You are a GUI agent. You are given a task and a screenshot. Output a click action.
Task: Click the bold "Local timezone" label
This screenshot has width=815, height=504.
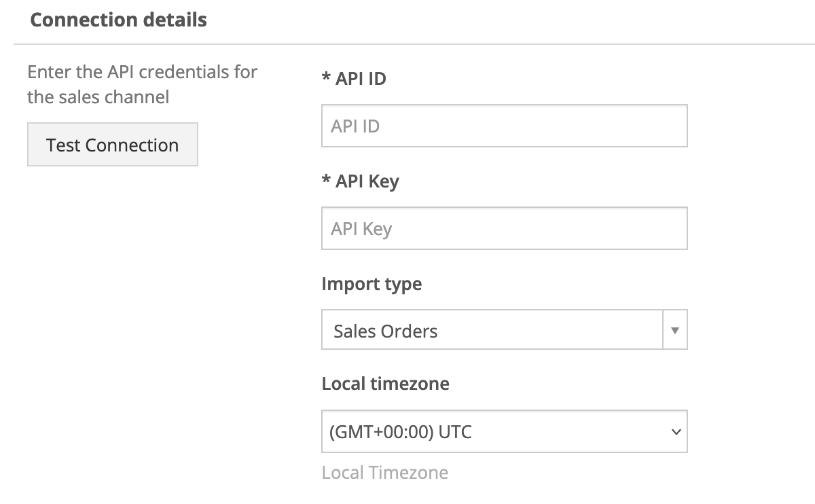pos(385,384)
